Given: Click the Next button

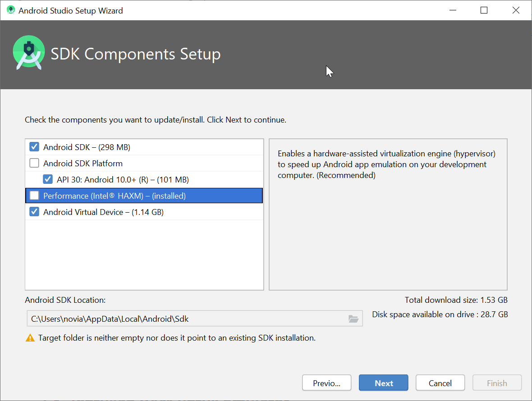Looking at the screenshot, I should (x=383, y=383).
